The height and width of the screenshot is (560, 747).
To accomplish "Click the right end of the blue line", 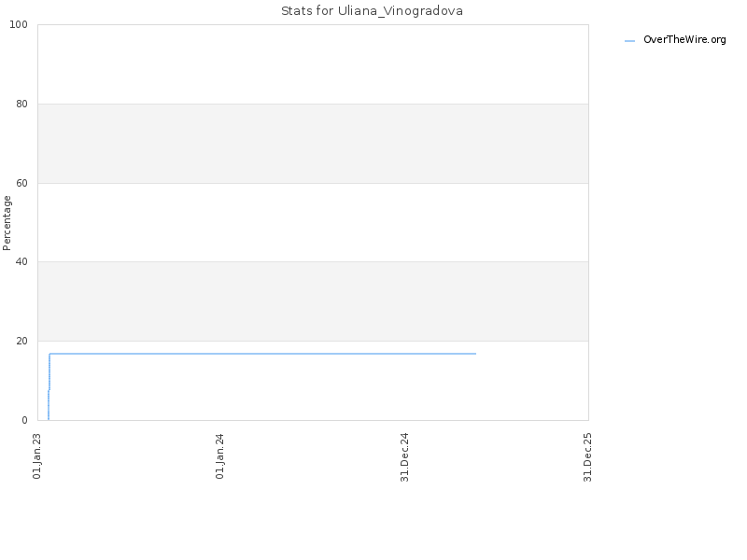I will (x=475, y=354).
